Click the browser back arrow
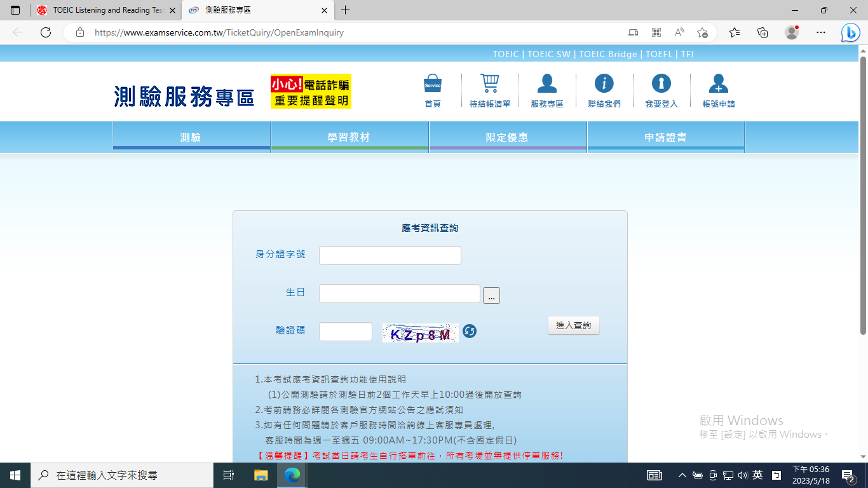The width and height of the screenshot is (868, 488). pos(18,32)
